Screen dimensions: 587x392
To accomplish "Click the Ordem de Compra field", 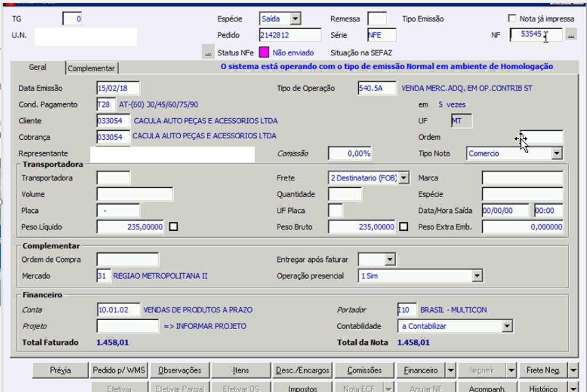I will 127,260.
